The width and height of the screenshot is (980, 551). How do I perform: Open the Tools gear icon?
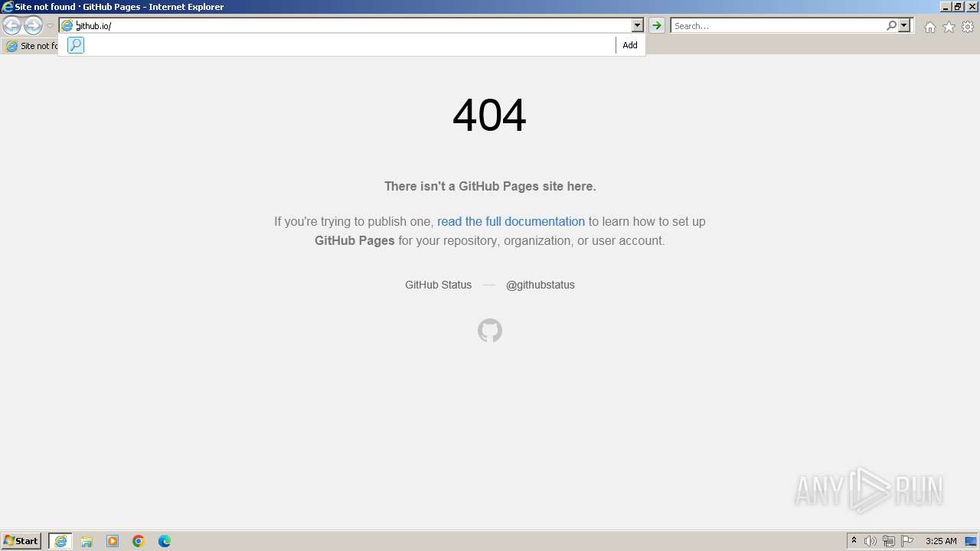[968, 27]
